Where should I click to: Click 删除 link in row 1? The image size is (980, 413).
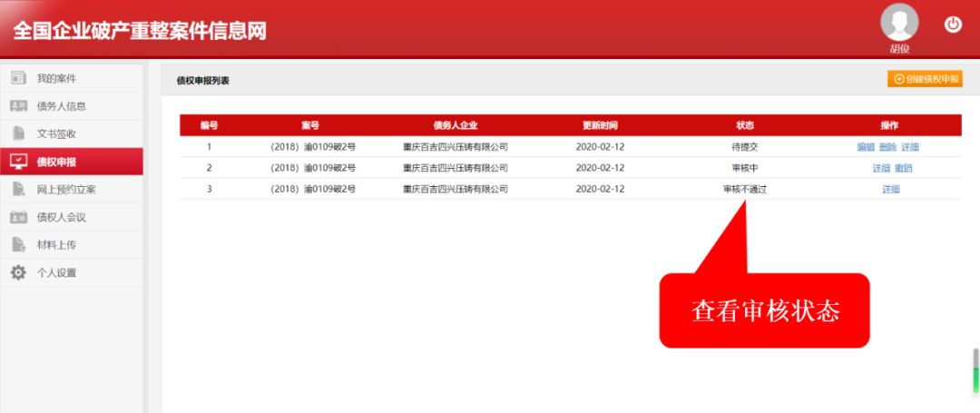pos(887,147)
